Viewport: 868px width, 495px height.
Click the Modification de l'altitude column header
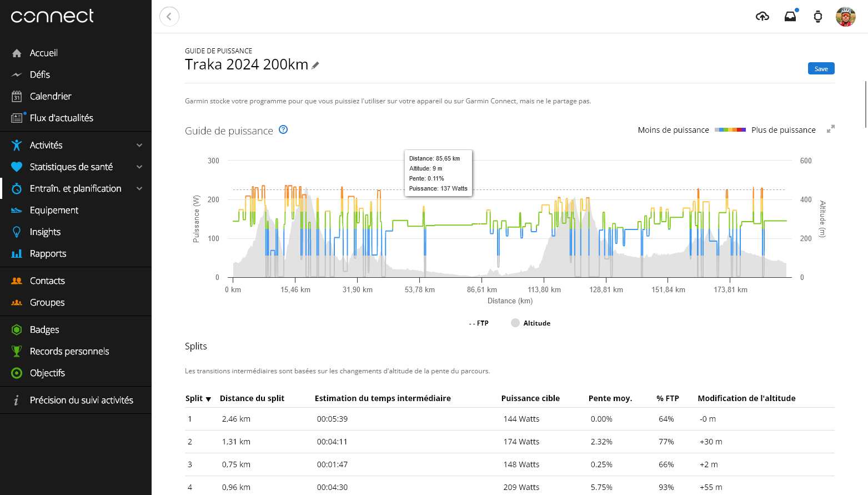746,398
